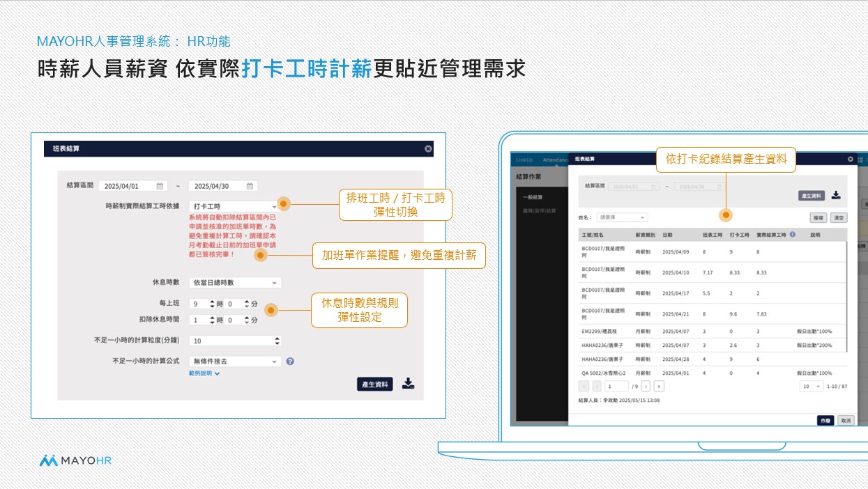The width and height of the screenshot is (868, 489).
Task: Open calendar icon of 2025/04/30 end date
Action: (x=249, y=186)
